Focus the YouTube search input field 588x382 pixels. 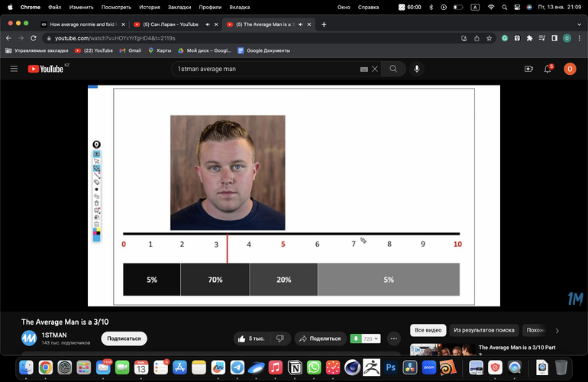(x=267, y=69)
